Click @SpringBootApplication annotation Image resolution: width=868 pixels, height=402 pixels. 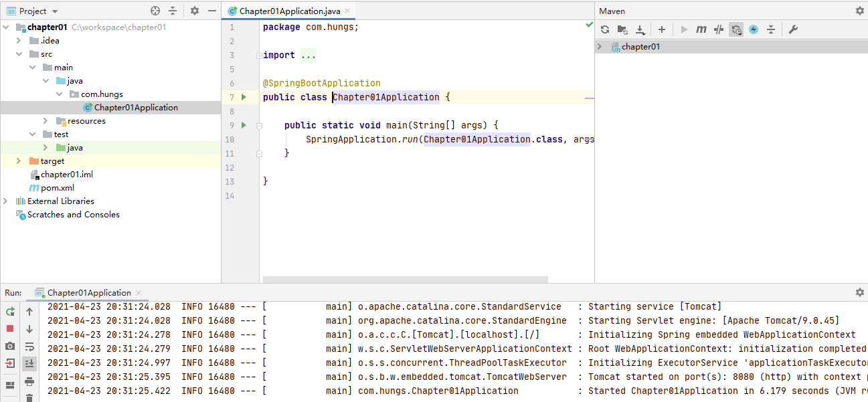coord(322,83)
